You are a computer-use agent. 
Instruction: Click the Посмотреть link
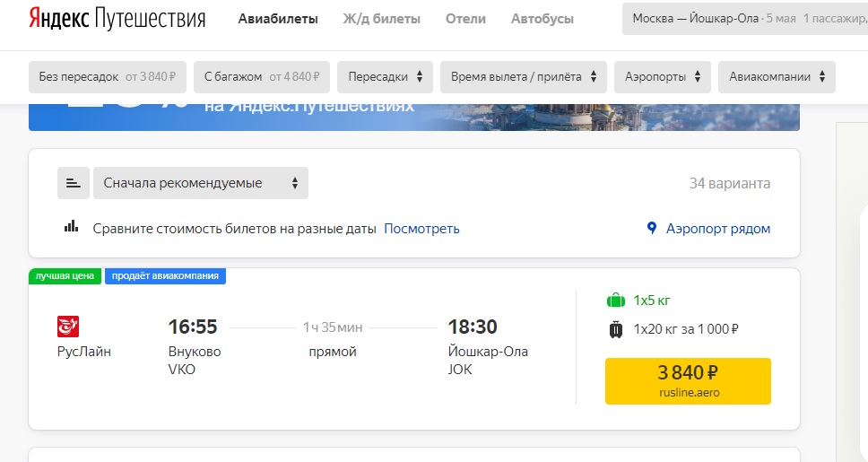point(421,229)
